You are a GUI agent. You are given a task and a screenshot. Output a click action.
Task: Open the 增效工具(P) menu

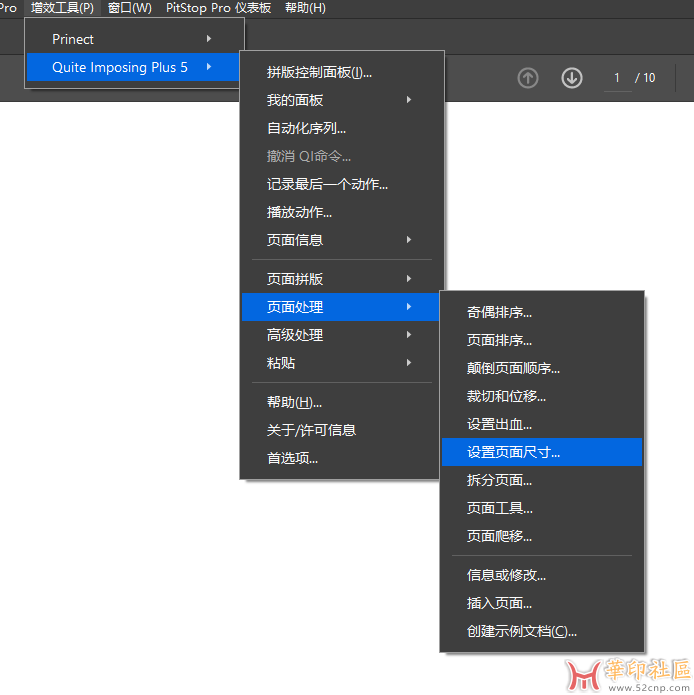(62, 8)
